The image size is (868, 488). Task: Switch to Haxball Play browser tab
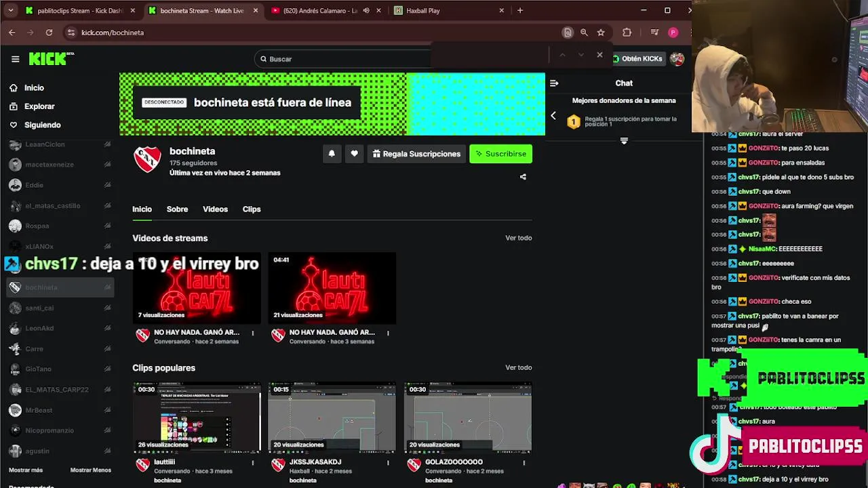click(448, 10)
